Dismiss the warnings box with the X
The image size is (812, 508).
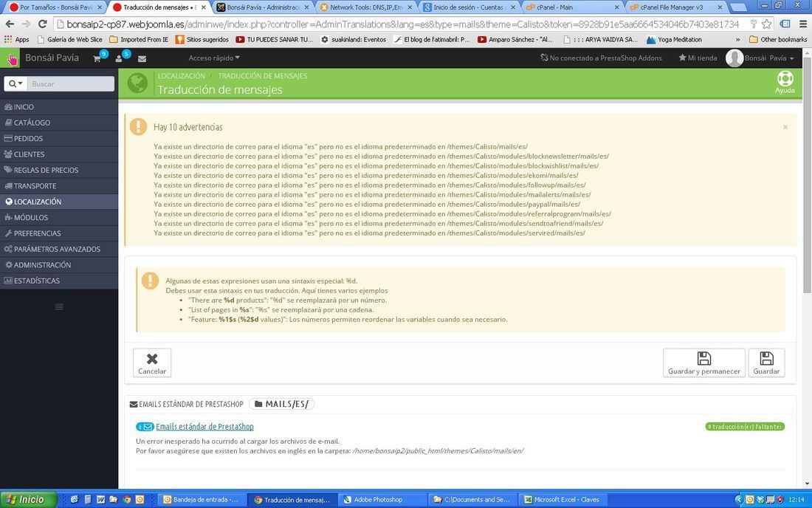point(785,127)
